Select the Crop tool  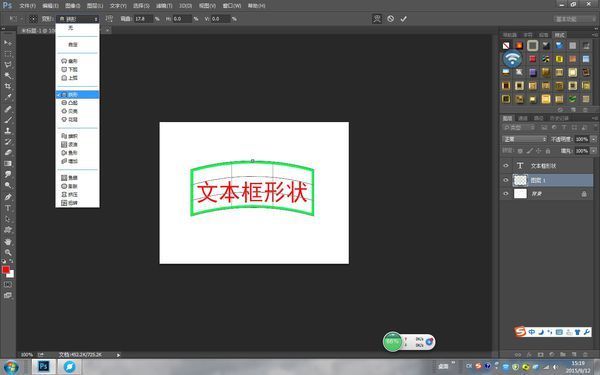tap(8, 86)
